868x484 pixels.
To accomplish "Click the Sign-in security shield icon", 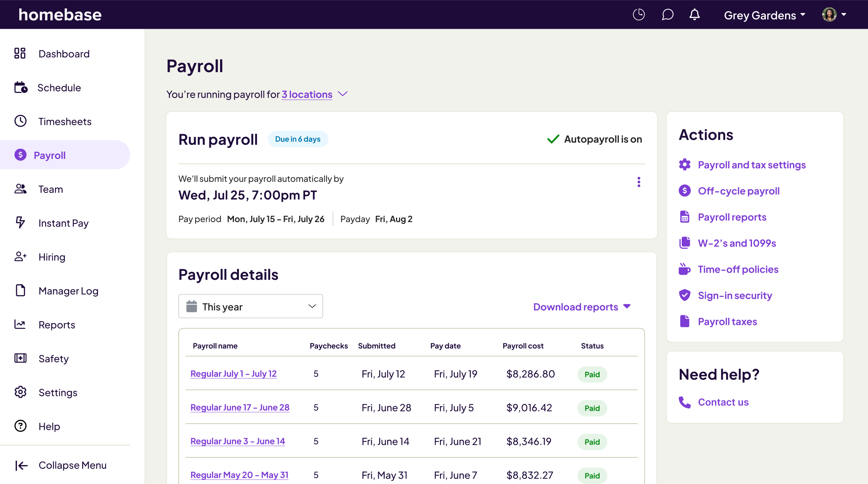I will coord(684,295).
